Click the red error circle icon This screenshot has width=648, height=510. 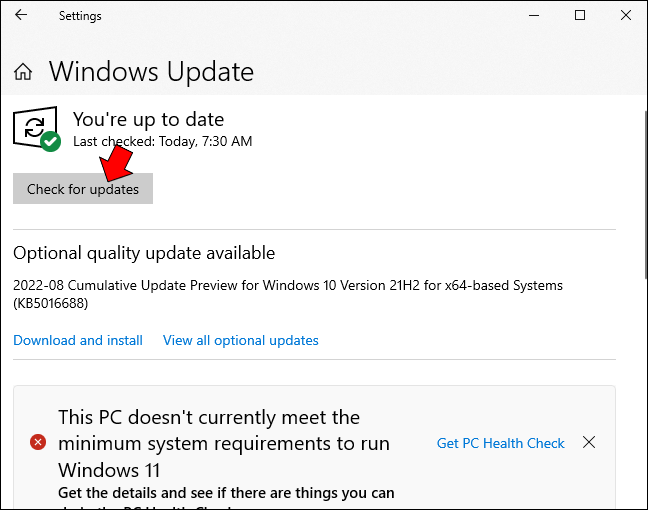(38, 442)
